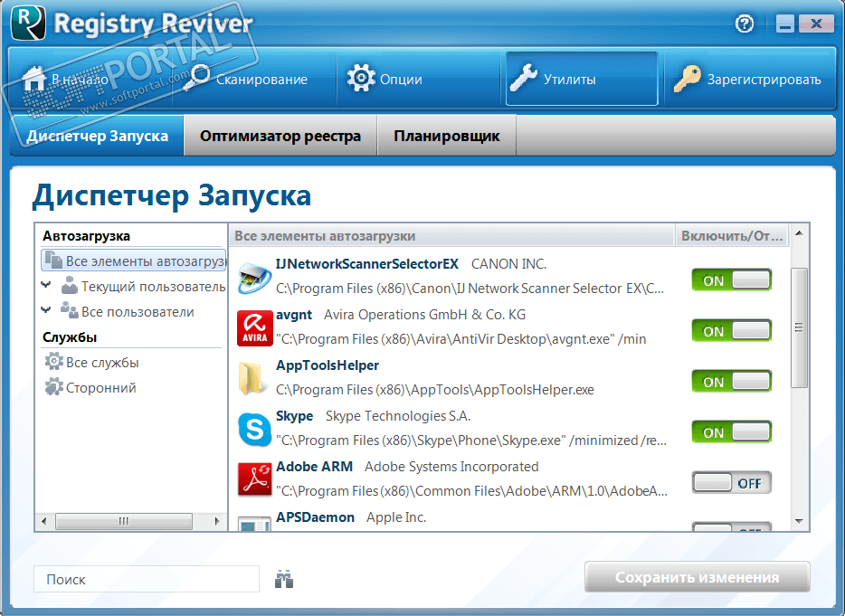845x616 pixels.
Task: Click the key icon for Зарегистрировать
Action: pyautogui.click(x=687, y=79)
